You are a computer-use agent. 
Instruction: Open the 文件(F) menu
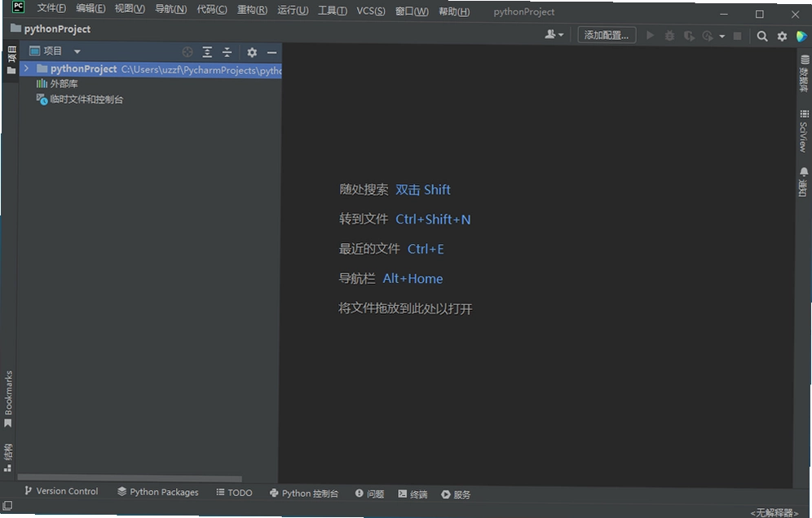pos(51,9)
